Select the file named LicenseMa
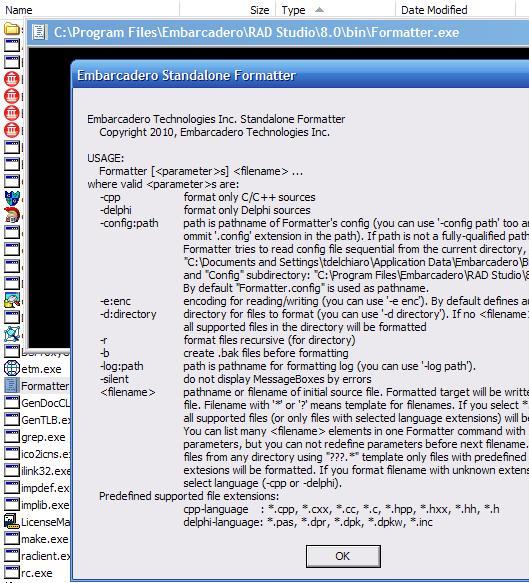This screenshot has width=529, height=583. [x=45, y=522]
